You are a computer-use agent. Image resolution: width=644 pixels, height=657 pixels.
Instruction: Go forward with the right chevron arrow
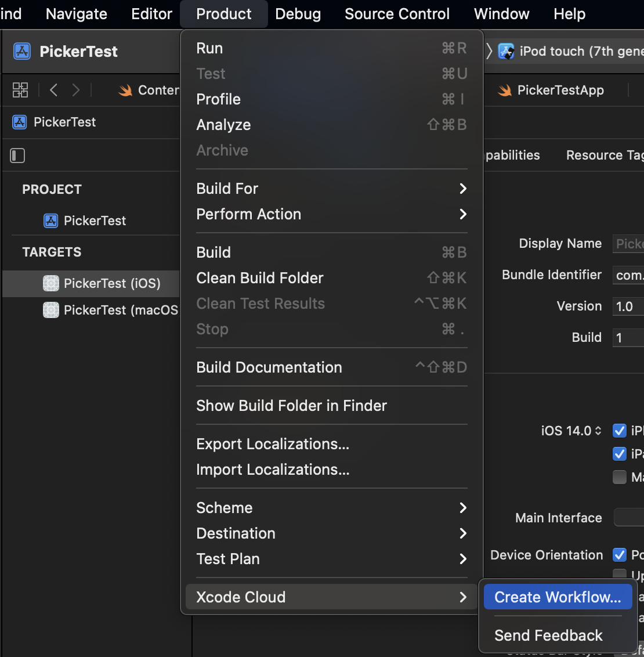click(x=76, y=90)
